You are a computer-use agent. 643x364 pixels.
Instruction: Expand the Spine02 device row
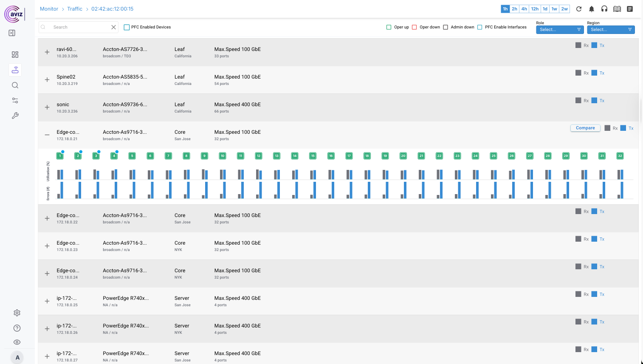pos(47,80)
